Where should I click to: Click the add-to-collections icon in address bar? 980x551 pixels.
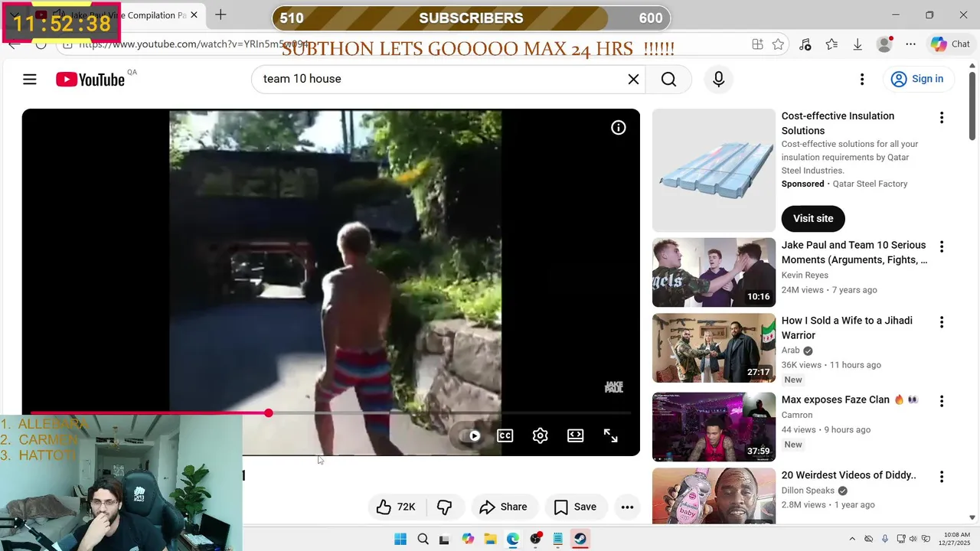757,44
